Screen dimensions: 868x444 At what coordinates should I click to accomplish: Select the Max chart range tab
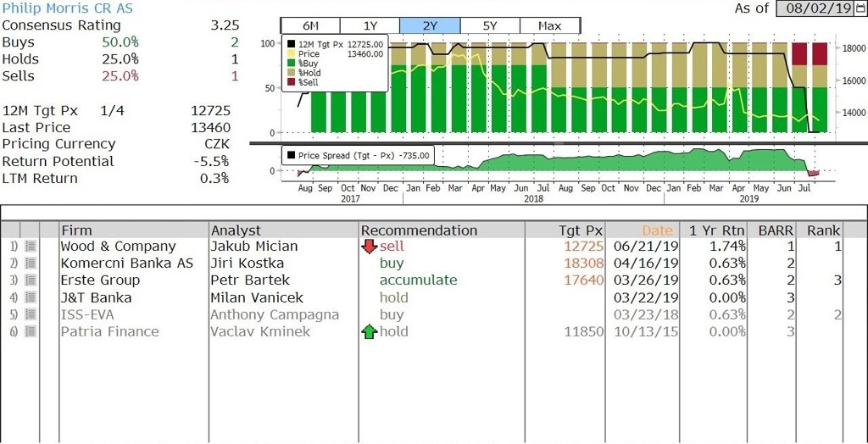[549, 25]
